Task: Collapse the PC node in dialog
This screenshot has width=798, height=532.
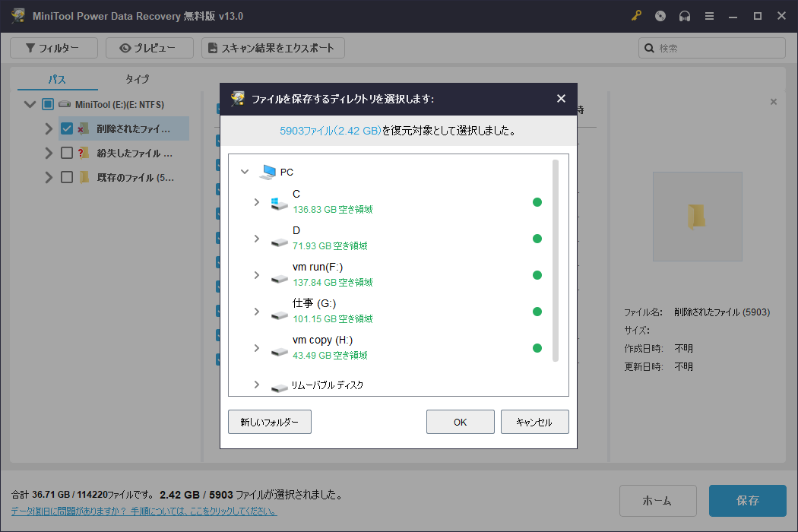Action: 245,172
